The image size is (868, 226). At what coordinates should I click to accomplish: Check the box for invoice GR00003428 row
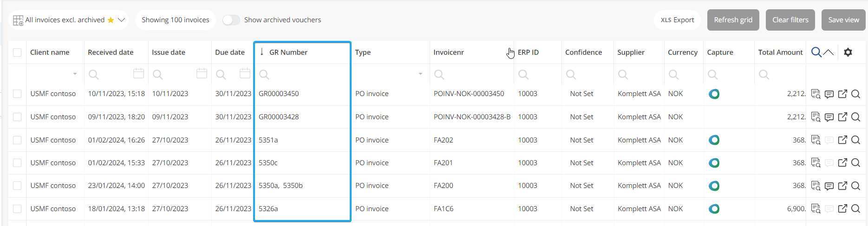(17, 117)
